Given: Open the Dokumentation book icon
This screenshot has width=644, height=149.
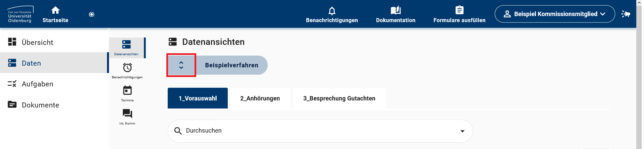Looking at the screenshot, I should (x=395, y=11).
